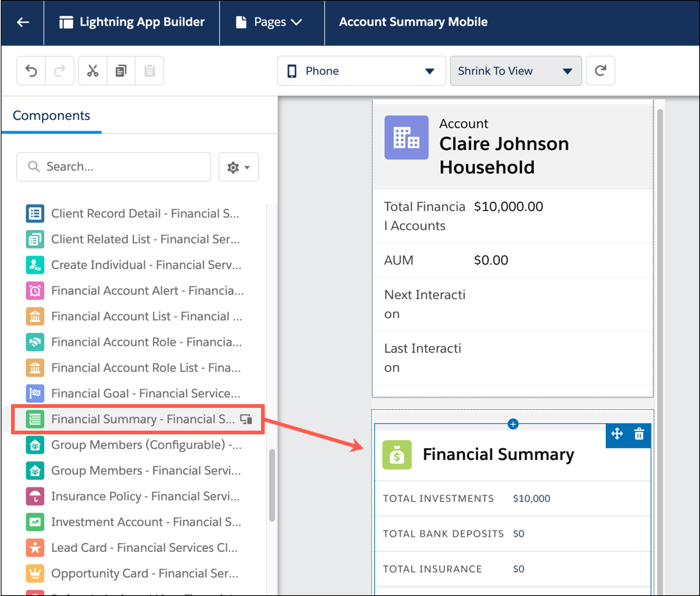700x596 pixels.
Task: Click the $0 Total Insurance link
Action: click(518, 569)
